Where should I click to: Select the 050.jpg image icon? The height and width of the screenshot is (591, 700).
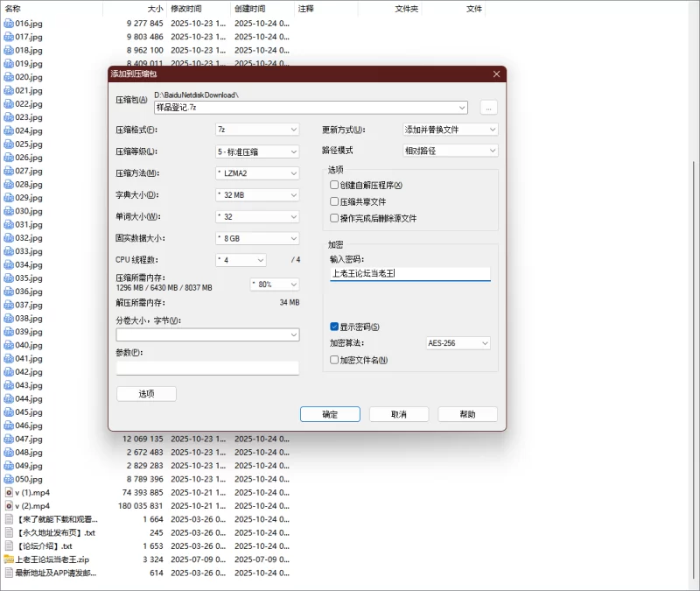tap(9, 479)
